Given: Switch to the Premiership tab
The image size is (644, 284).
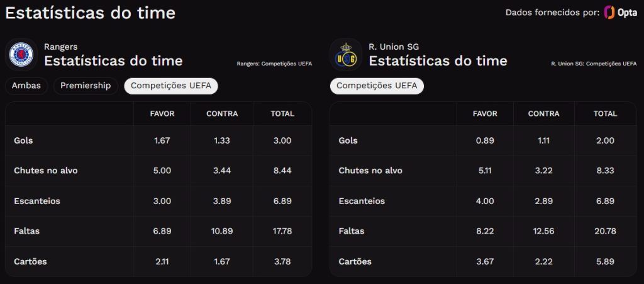Looking at the screenshot, I should coord(86,86).
